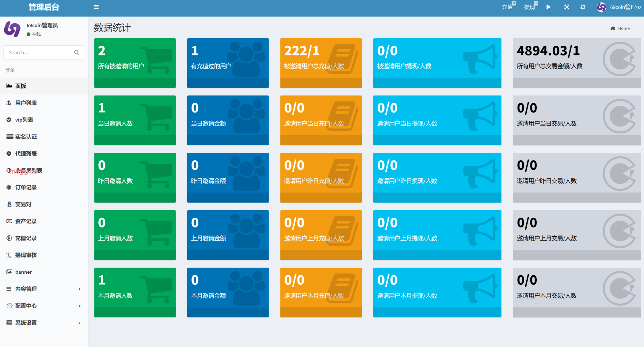Screen dimensions: 644x347
Task: Toggle the sidebar with the hamburger icon
Action: (96, 7)
